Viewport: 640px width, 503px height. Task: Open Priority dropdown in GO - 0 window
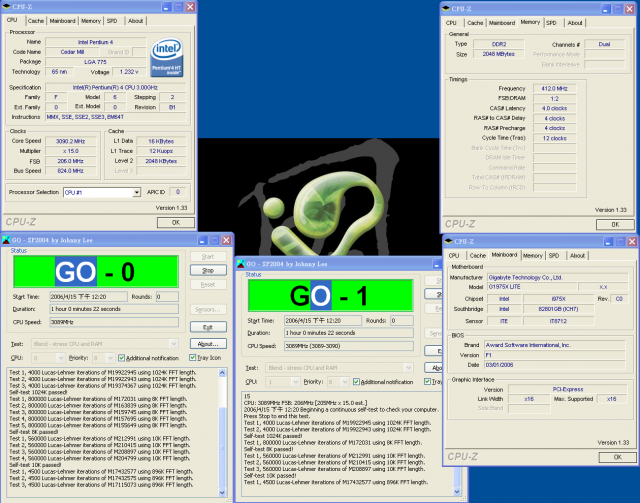pos(111,358)
